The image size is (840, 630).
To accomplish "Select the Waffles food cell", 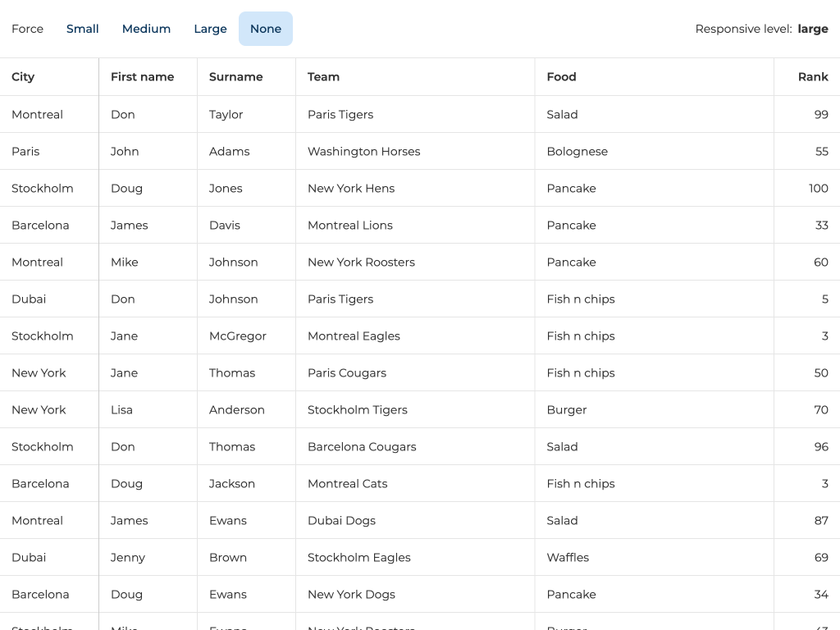I will [x=568, y=558].
